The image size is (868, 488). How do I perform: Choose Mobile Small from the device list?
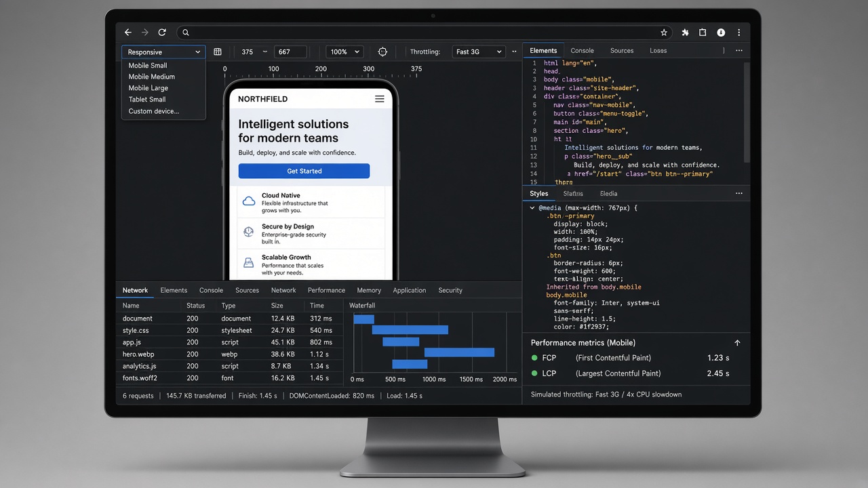[x=148, y=66]
